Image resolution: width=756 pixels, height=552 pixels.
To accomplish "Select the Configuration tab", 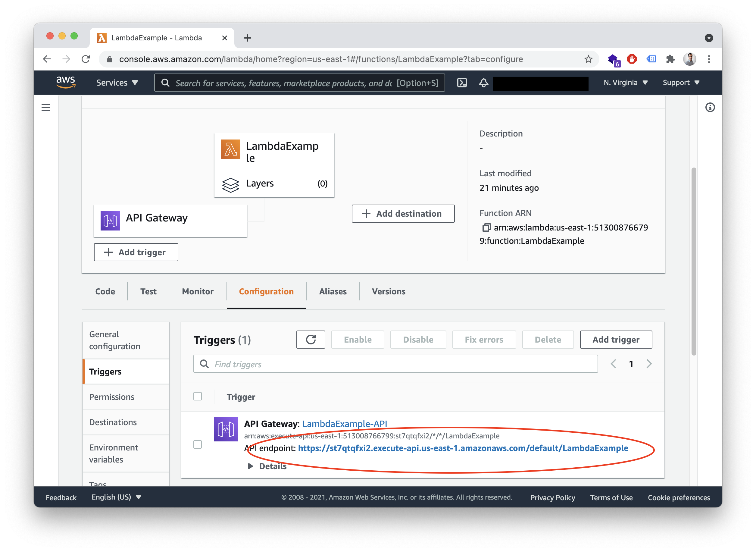I will click(267, 291).
